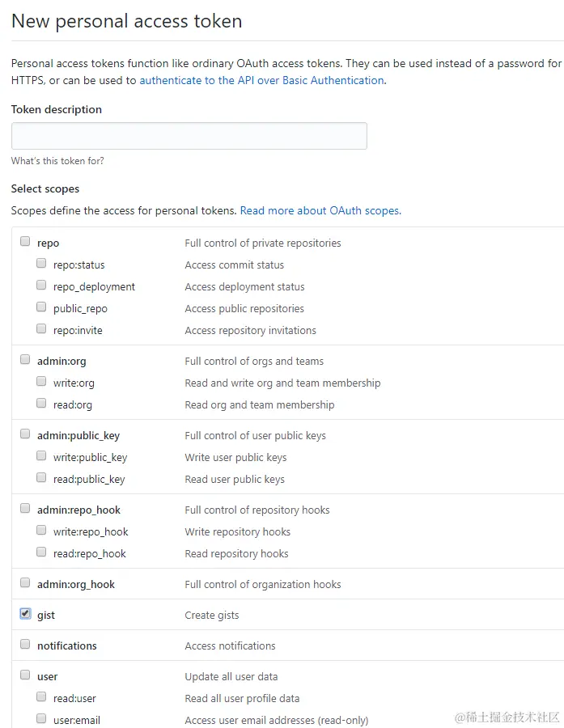
Task: Tick the user:email scope checkbox
Action: (x=41, y=718)
